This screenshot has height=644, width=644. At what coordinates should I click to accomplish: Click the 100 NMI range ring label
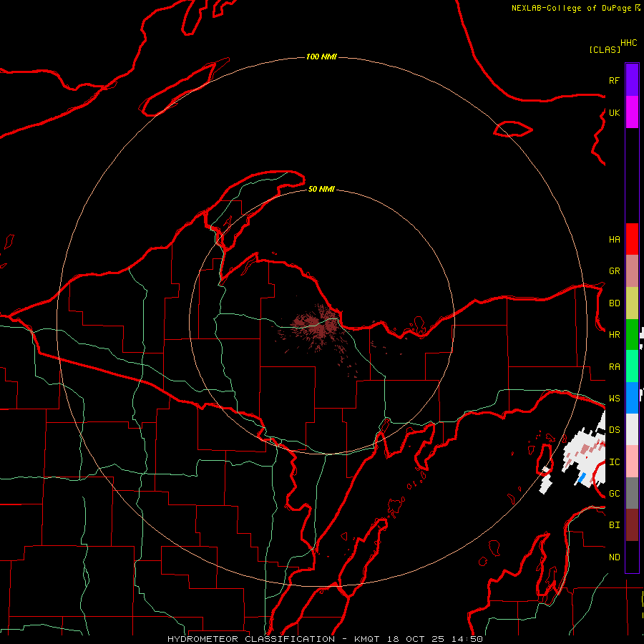(x=321, y=57)
